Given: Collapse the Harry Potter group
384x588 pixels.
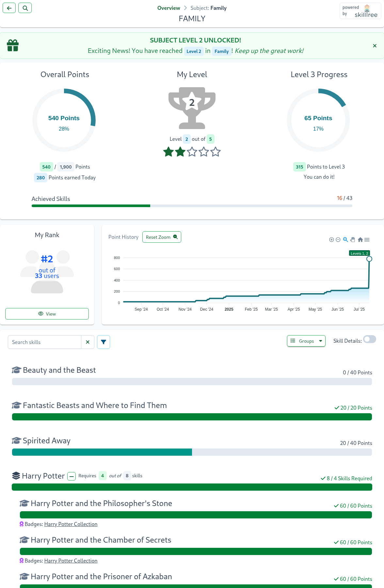Looking at the screenshot, I should 72,476.
